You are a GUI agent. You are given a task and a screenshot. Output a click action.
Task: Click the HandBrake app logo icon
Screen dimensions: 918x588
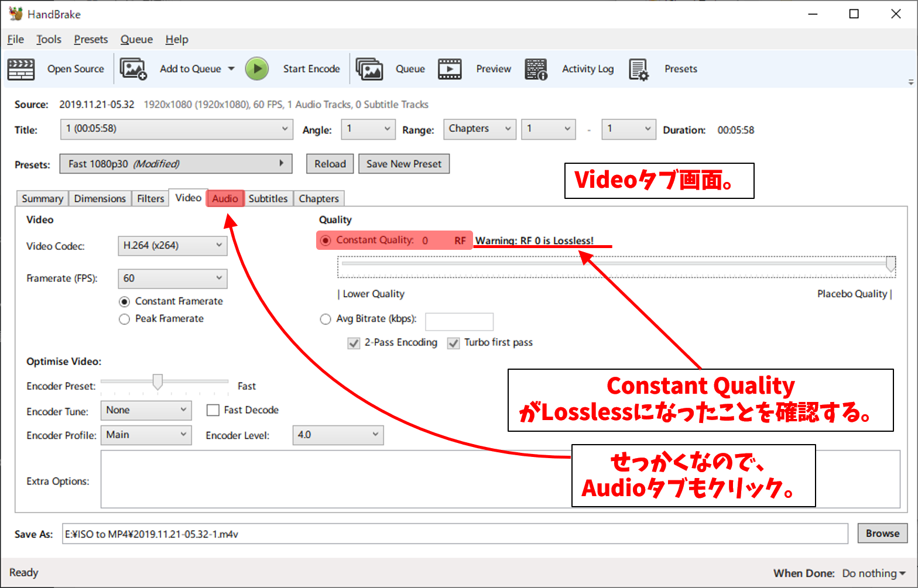(x=16, y=13)
